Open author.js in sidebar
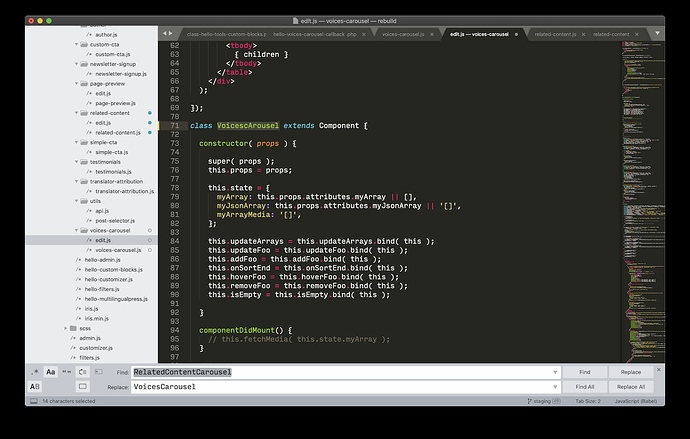The width and height of the screenshot is (690, 439). tap(106, 35)
